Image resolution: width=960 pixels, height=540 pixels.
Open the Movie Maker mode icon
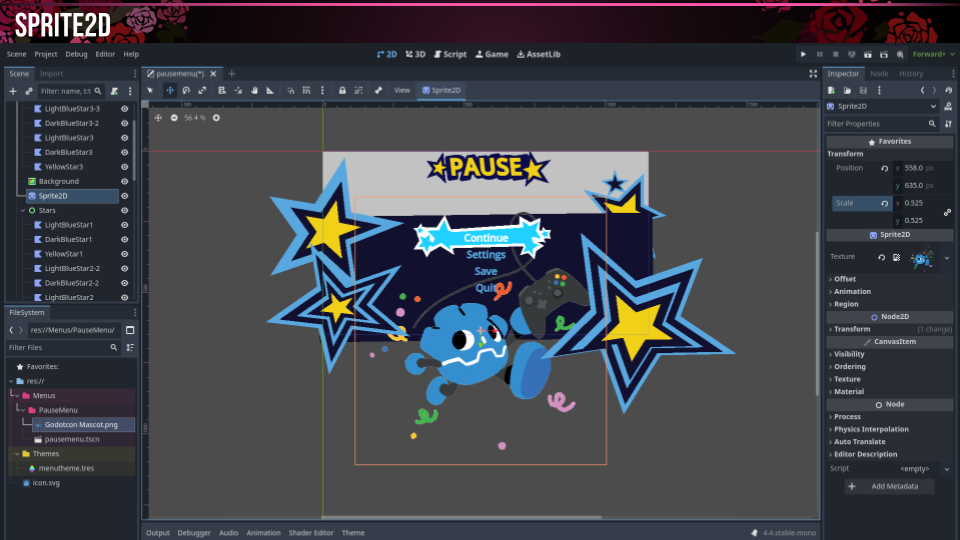(x=900, y=54)
